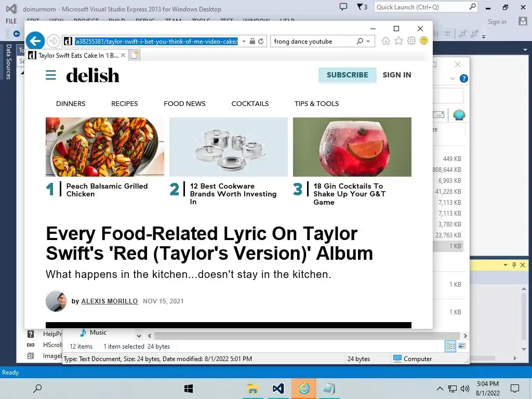Click the 'frong dance youtube' search box
This screenshot has height=399, width=532.
click(314, 42)
